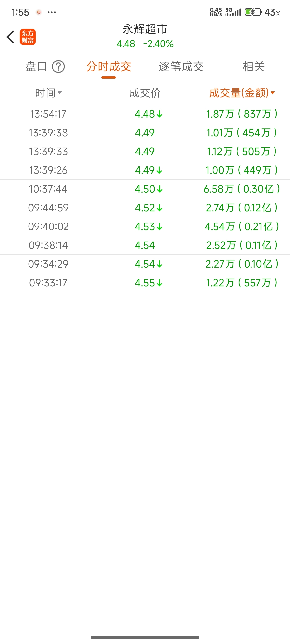Switch to the 逐笔成交 tab
290x644 pixels.
(x=181, y=67)
